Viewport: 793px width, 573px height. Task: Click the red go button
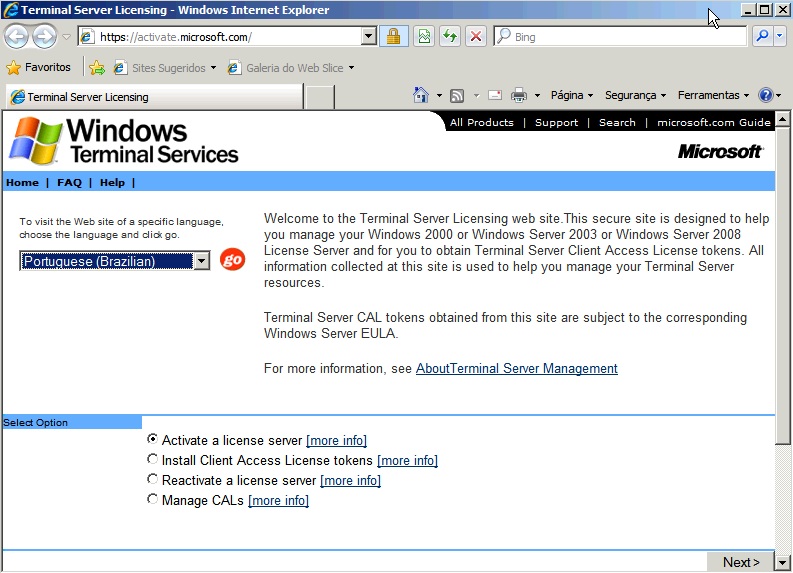tap(232, 260)
